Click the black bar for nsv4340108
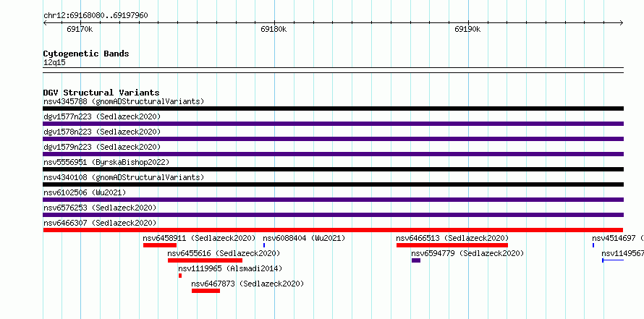Viewport: 644px width, 319px height. click(333, 184)
